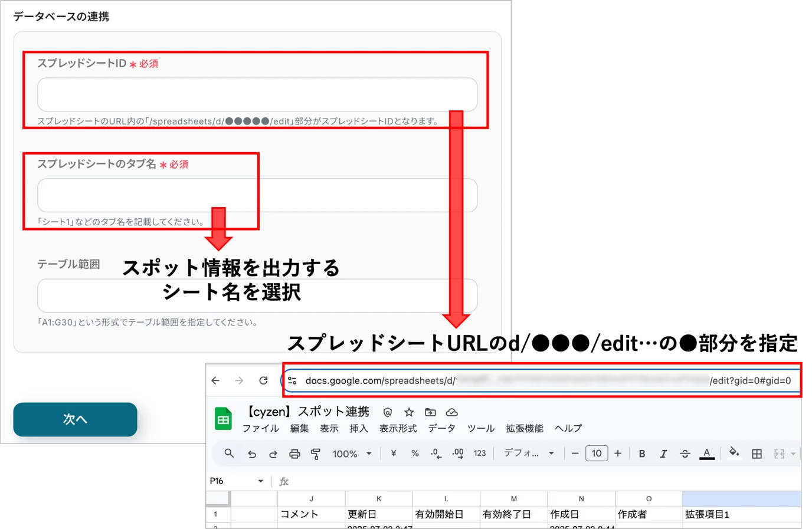Select column O header
Image resolution: width=812 pixels, height=529 pixels.
(x=649, y=499)
